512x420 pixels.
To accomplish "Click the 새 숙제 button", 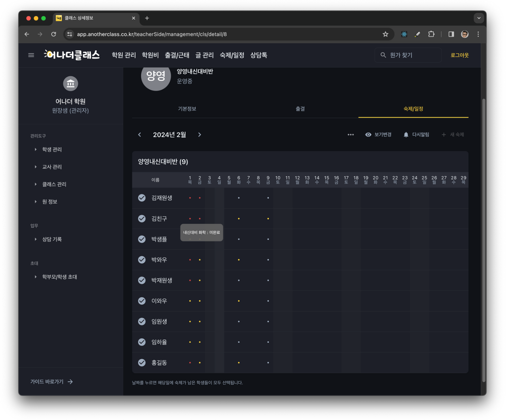I will (x=453, y=135).
